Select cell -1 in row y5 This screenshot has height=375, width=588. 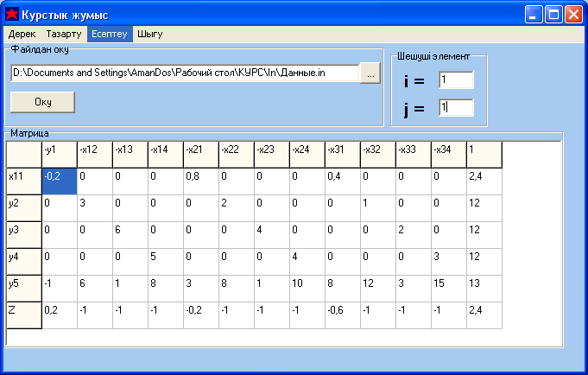pos(60,289)
